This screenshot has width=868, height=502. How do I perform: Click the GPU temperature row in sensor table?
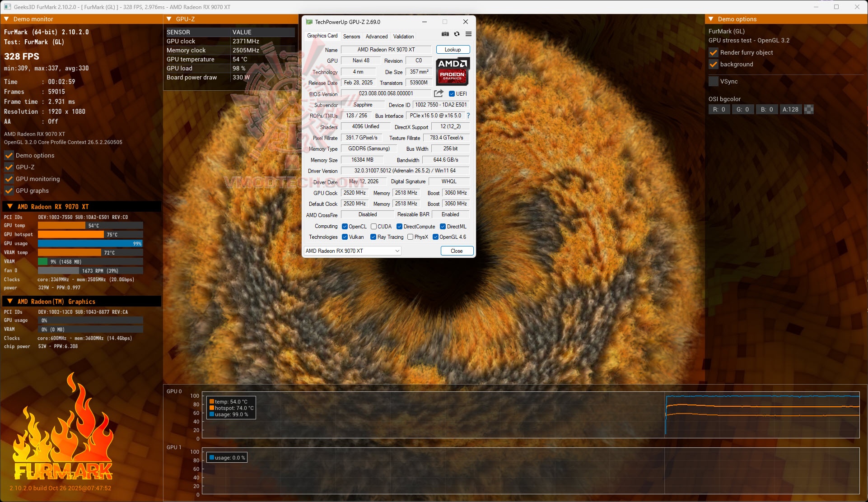click(x=230, y=59)
